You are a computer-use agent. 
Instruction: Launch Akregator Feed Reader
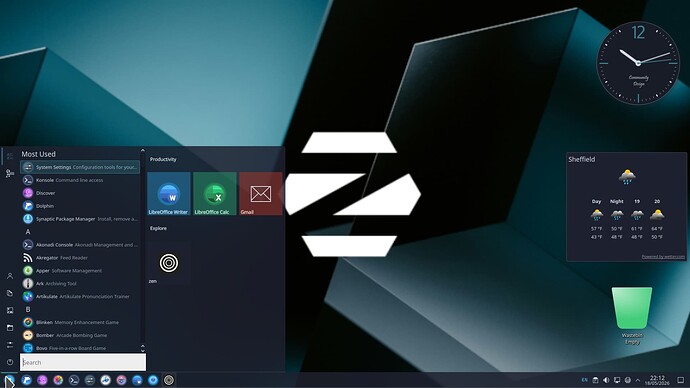point(80,258)
